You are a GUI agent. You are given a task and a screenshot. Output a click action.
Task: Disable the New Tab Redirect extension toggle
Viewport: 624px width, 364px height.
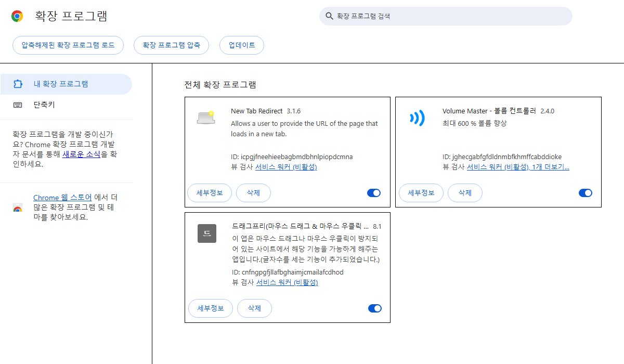pos(374,193)
